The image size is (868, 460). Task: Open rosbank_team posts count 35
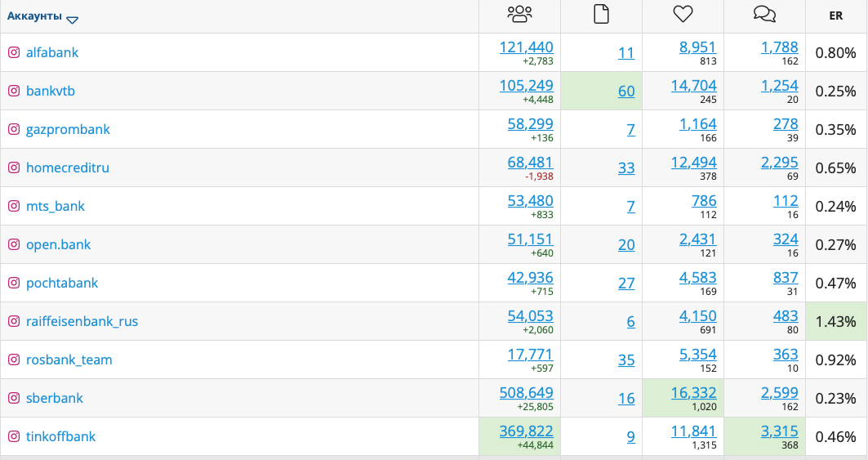pos(626,360)
